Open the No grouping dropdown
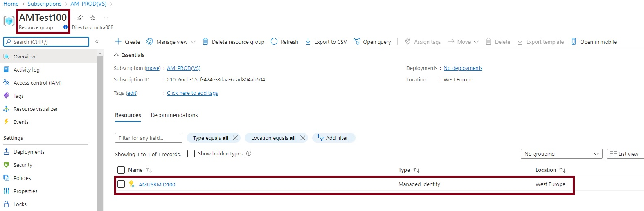 pyautogui.click(x=561, y=154)
